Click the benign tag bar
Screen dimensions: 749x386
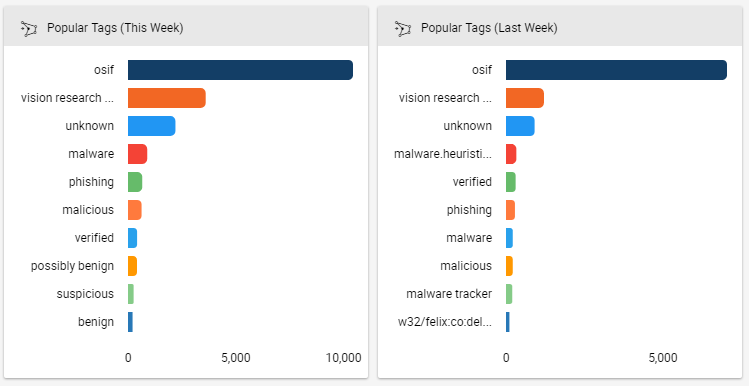[130, 322]
